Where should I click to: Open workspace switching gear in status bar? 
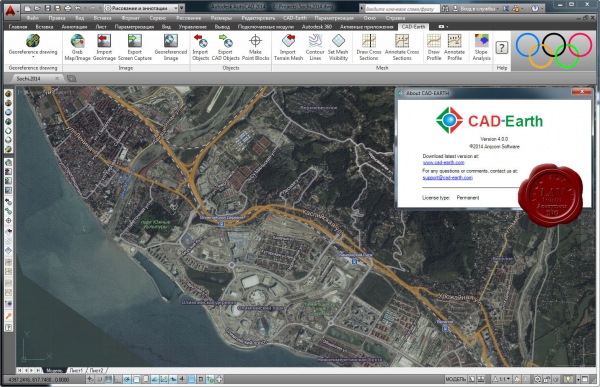coord(538,379)
